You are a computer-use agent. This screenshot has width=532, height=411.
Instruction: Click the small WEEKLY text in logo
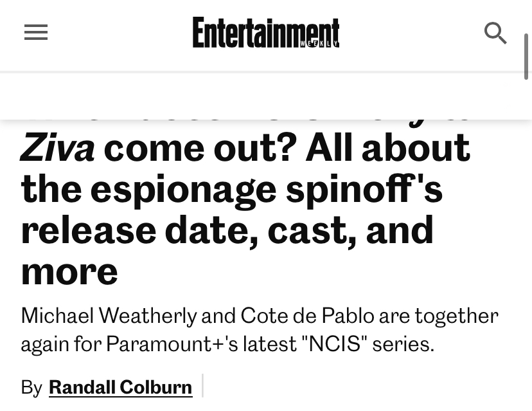319,44
